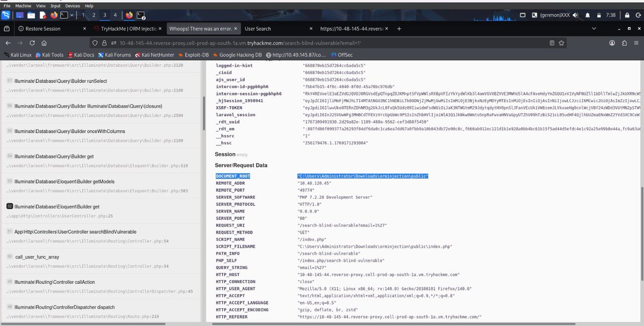
Task: Select stack frame 55 Builder onceWithColumns
Action: pos(99,136)
